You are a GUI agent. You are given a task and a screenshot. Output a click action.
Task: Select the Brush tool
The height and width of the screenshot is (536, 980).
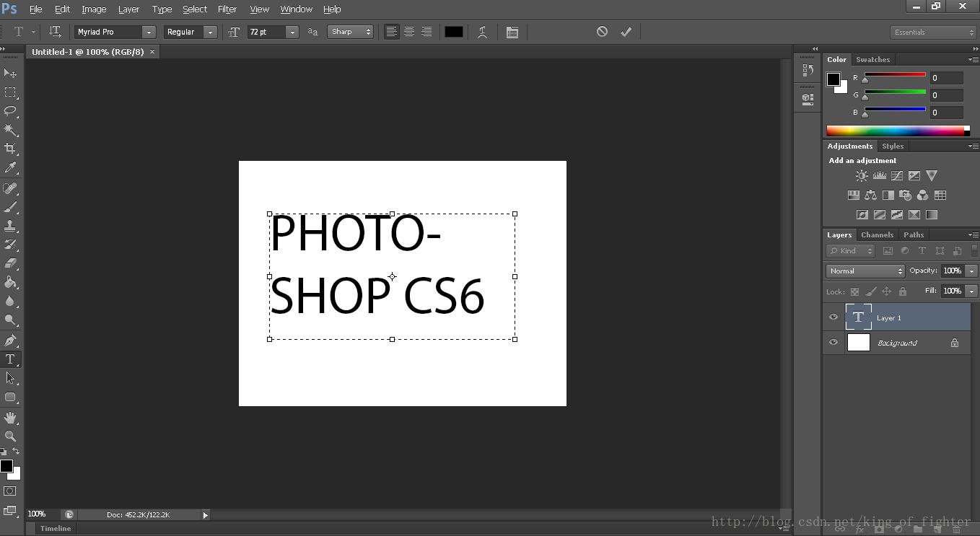point(10,207)
